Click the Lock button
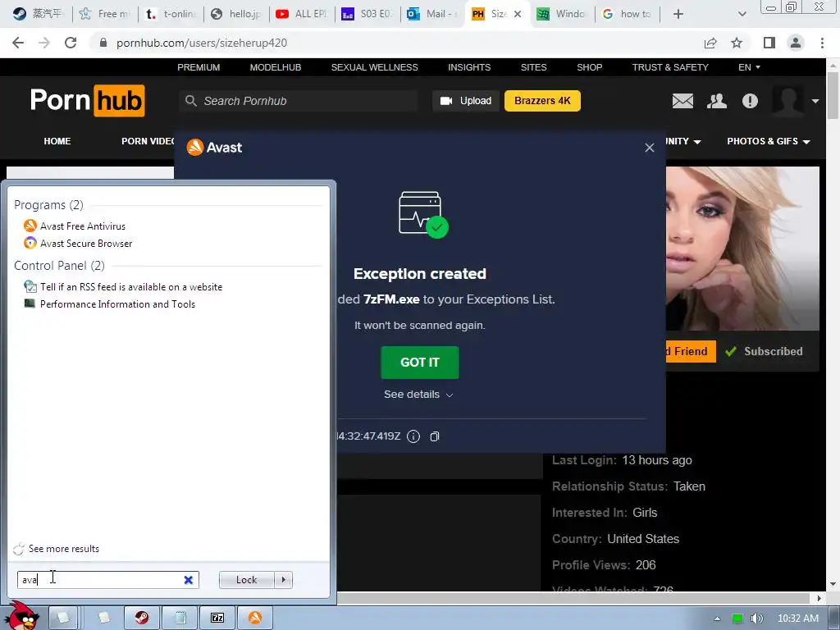Screen dimensions: 840x630 pos(246,580)
